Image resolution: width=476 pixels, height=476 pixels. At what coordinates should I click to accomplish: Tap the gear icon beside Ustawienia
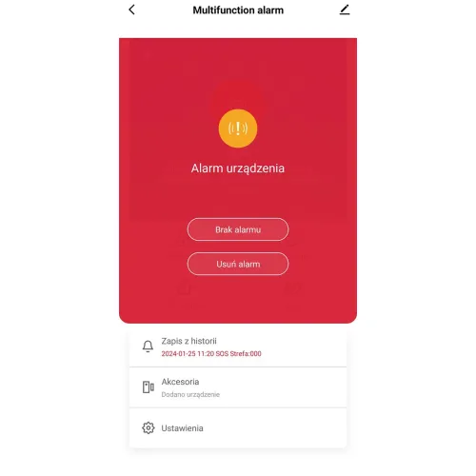click(149, 427)
